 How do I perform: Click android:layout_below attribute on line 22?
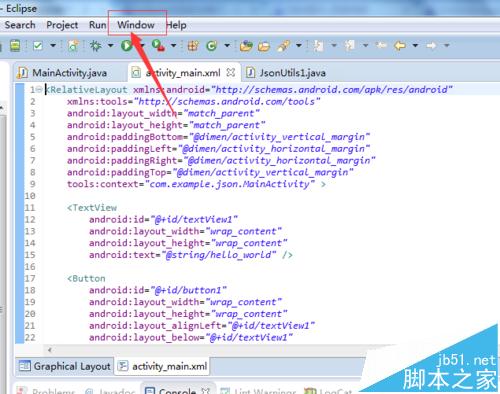[x=144, y=338]
